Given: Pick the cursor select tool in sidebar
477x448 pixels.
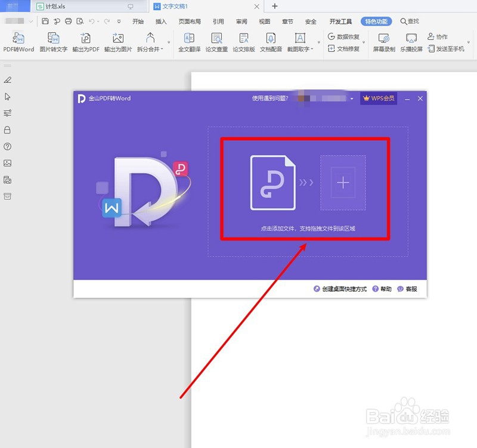Looking at the screenshot, I should (x=8, y=97).
